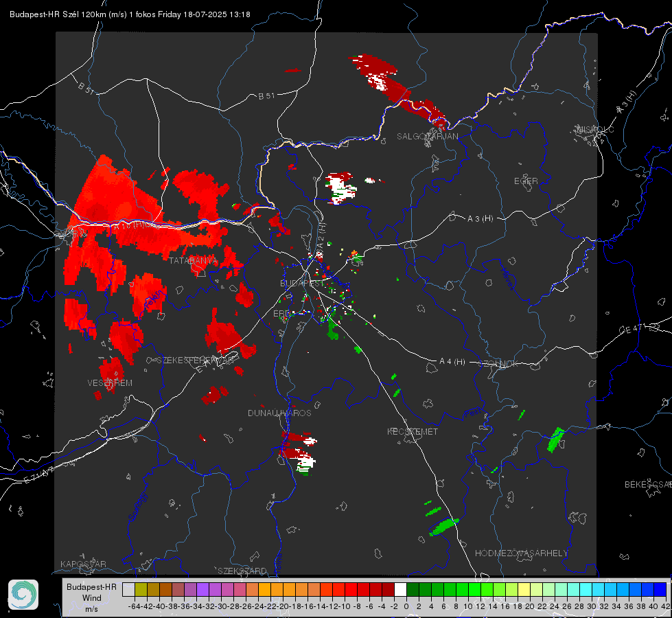The height and width of the screenshot is (618, 672).
Task: Click the B 51 label at top center
Action: [x=266, y=96]
